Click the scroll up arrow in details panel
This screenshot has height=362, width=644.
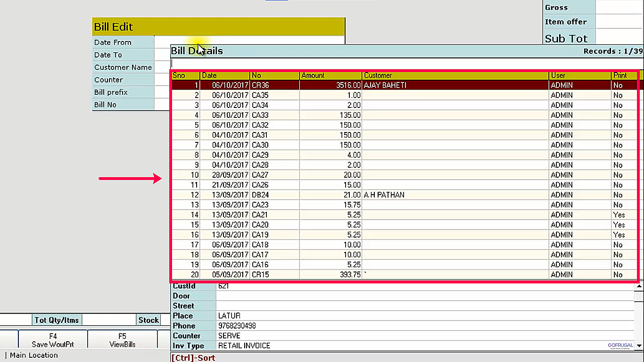coord(639,286)
